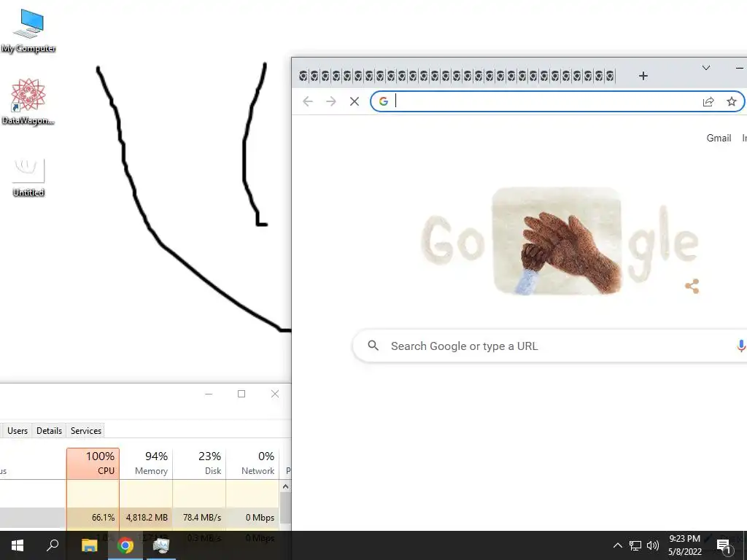
Task: Sort by the CPU column in Task Manager
Action: point(93,463)
